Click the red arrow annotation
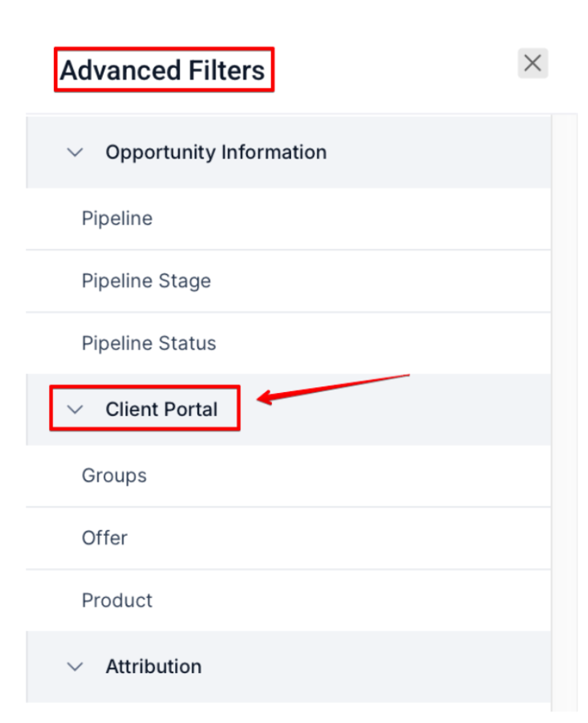 332,388
